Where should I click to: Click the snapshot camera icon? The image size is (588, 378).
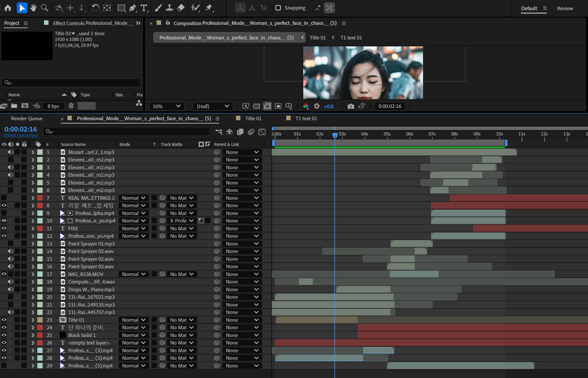[351, 106]
